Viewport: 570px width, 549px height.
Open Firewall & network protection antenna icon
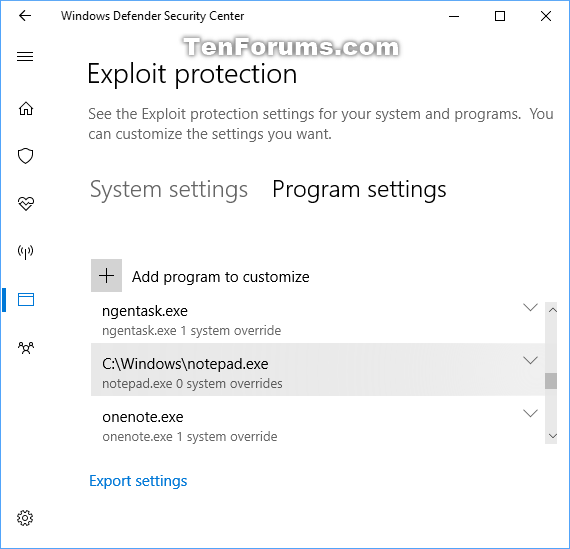(x=25, y=252)
